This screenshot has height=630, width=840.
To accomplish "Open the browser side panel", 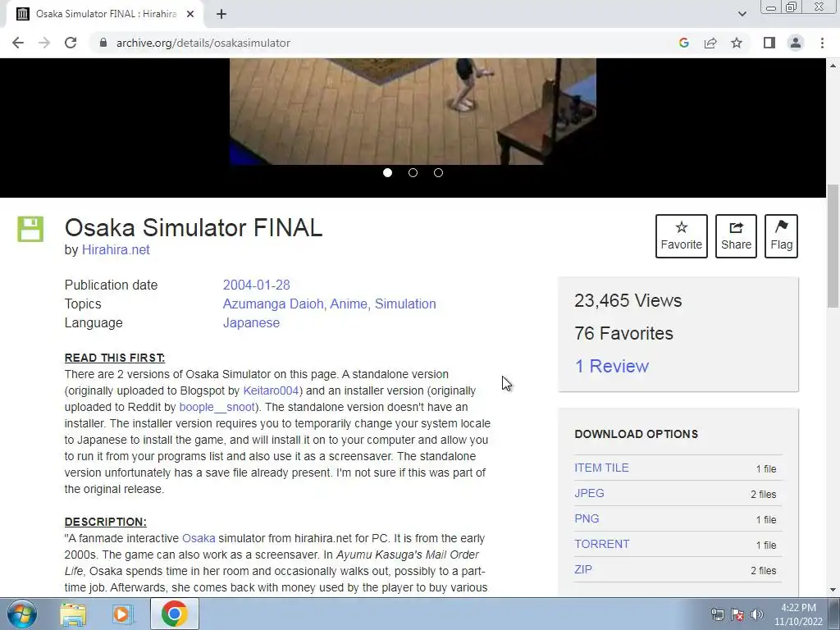I will [x=769, y=43].
